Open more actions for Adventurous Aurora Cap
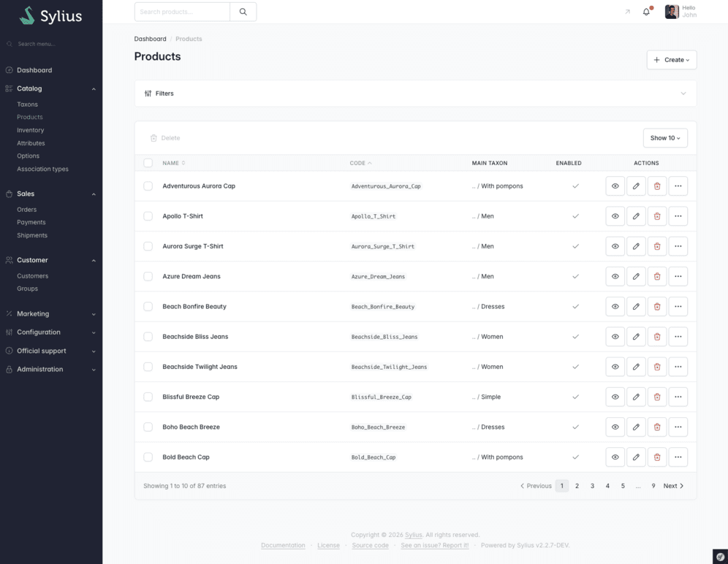 click(x=678, y=186)
